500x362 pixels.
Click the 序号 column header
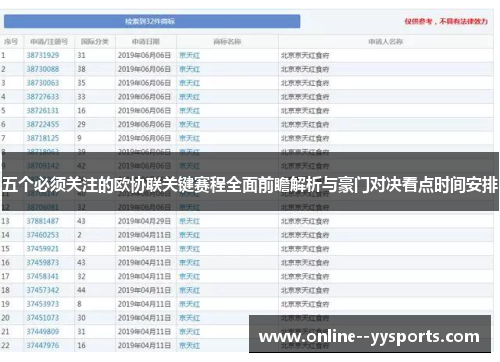pyautogui.click(x=11, y=42)
